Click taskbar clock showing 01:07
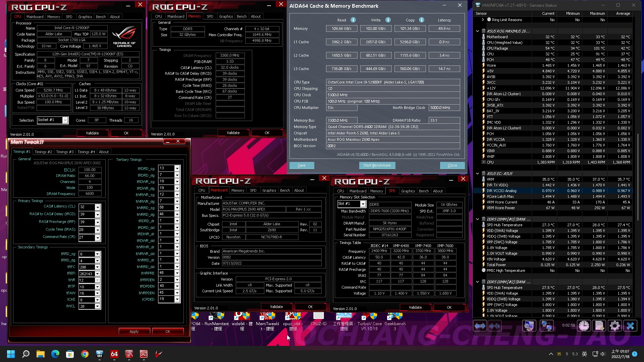 (620, 354)
